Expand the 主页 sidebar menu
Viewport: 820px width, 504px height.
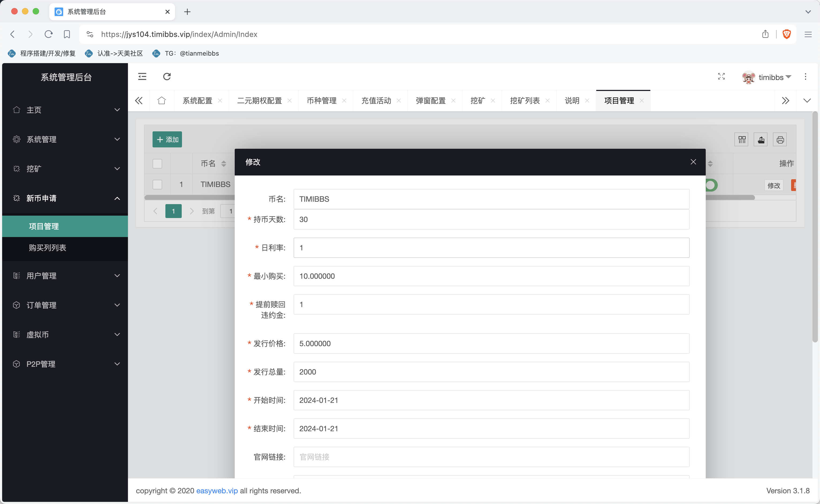65,110
